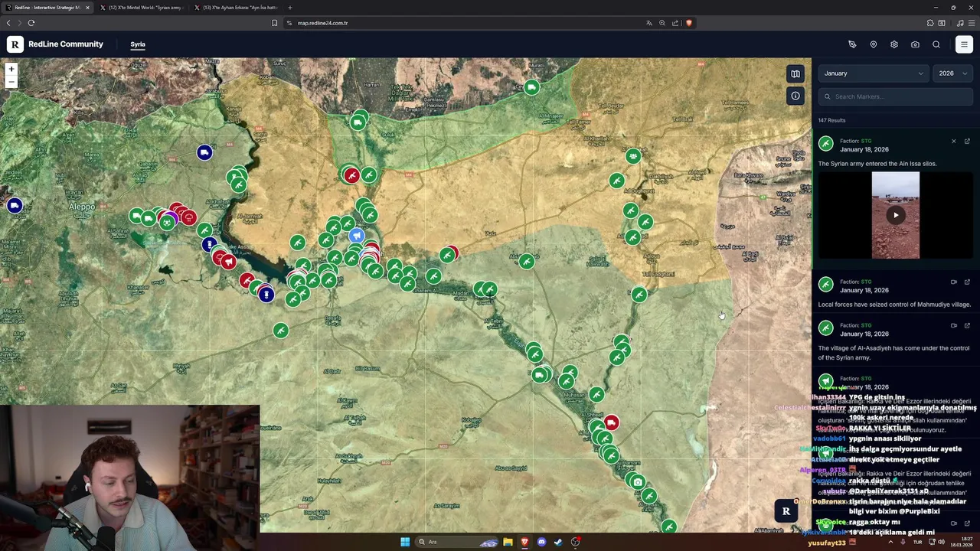This screenshot has width=980, height=551.
Task: Select the Syria tab in header
Action: (138, 44)
